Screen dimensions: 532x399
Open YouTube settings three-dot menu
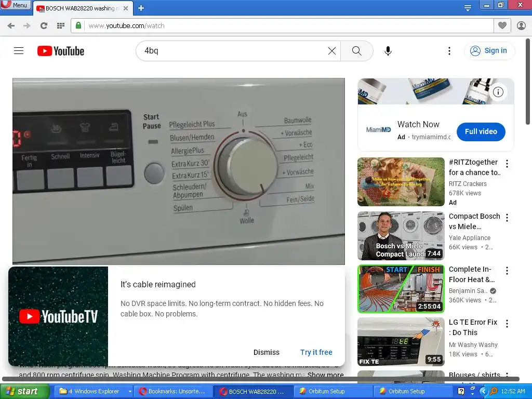coord(449,51)
